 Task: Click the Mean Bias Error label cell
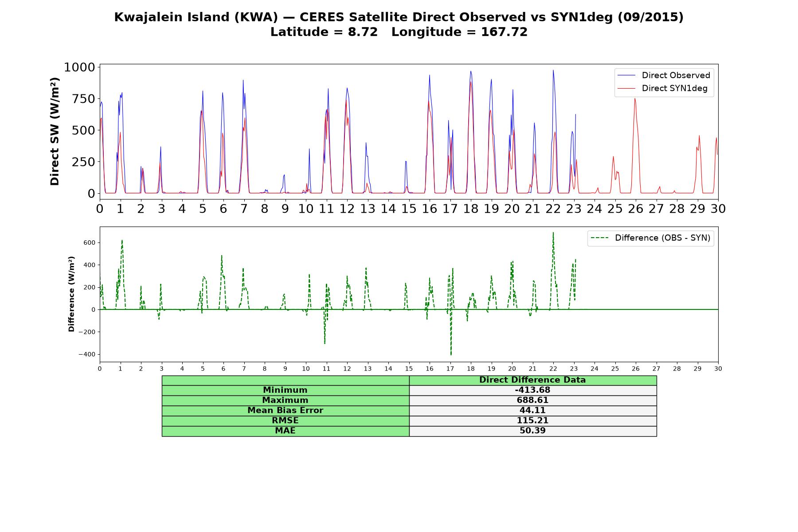click(x=285, y=411)
